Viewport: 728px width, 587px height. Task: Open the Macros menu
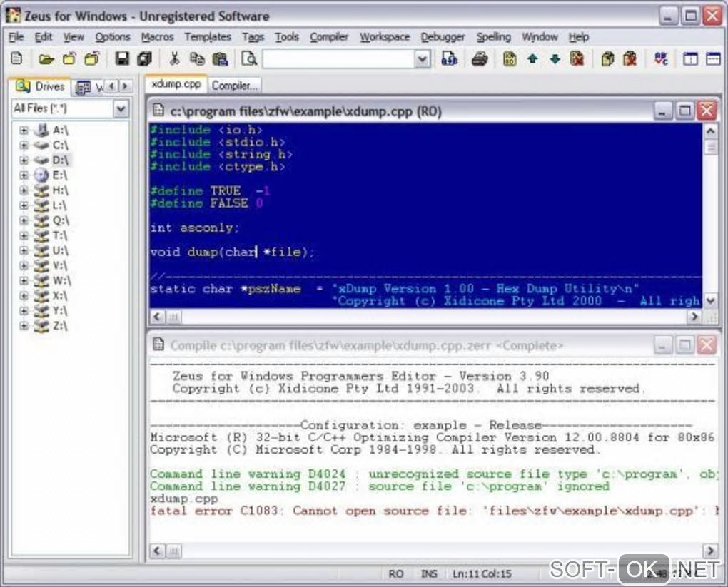158,36
